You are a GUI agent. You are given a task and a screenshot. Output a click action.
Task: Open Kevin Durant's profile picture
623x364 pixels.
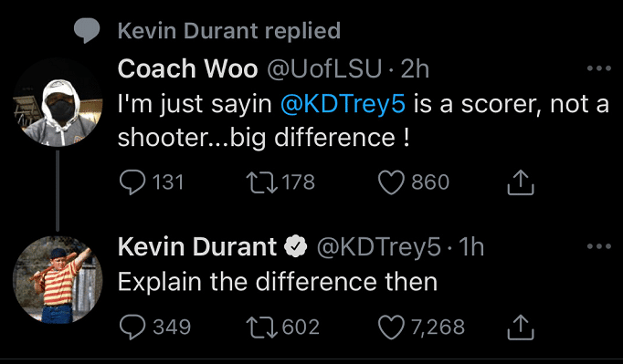(58, 280)
